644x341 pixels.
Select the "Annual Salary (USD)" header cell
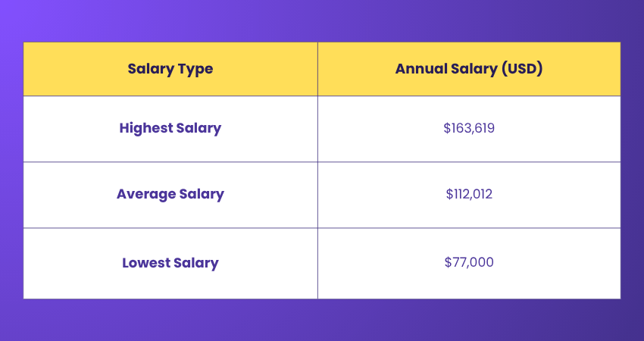pos(468,69)
